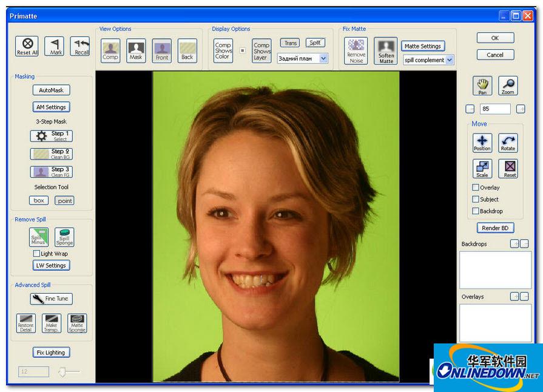Viewport: 543px width, 392px height.
Task: Click the Cancel button
Action: (495, 55)
